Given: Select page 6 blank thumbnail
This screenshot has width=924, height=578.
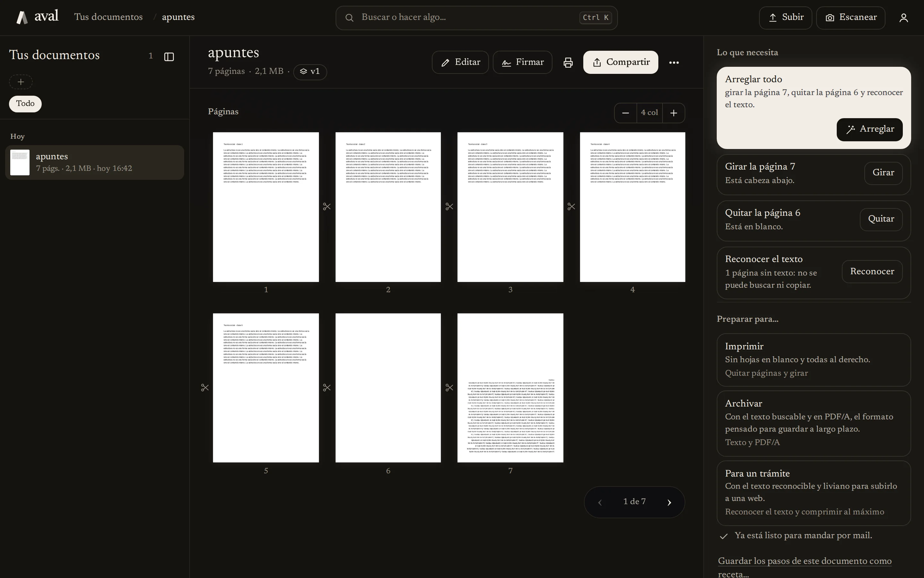Looking at the screenshot, I should click(388, 388).
